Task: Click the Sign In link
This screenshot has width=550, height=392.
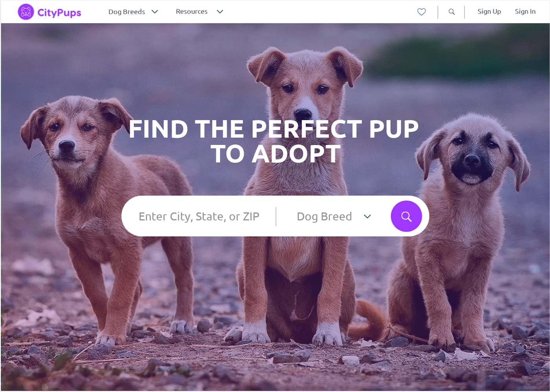Action: [525, 12]
